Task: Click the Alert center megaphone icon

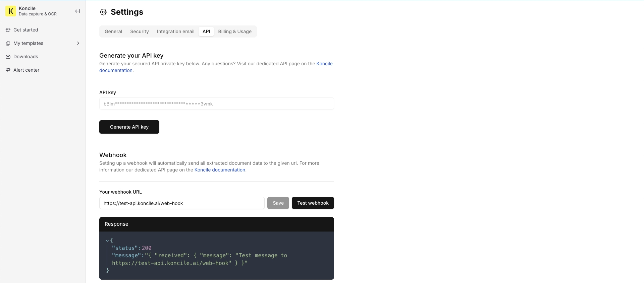Action: 8,70
